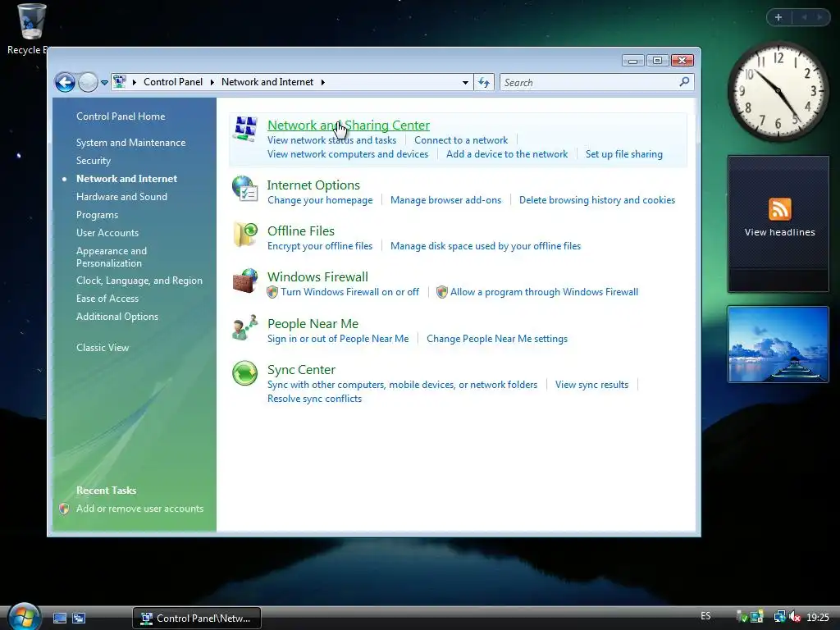The width and height of the screenshot is (840, 630).
Task: Click the Windows Firewall brick wall icon
Action: (x=245, y=281)
